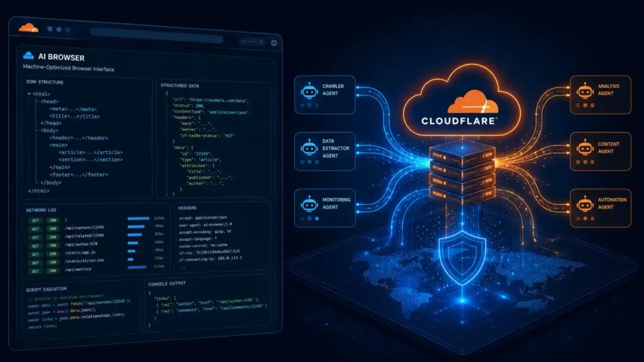This screenshot has height=362, width=644.
Task: Select the Content Agent robot icon
Action: pos(585,148)
